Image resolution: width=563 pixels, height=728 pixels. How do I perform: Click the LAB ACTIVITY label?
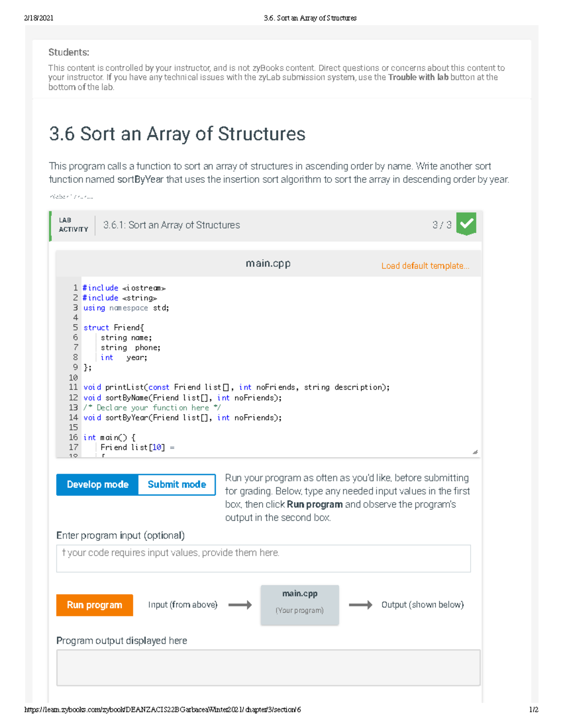(x=73, y=225)
